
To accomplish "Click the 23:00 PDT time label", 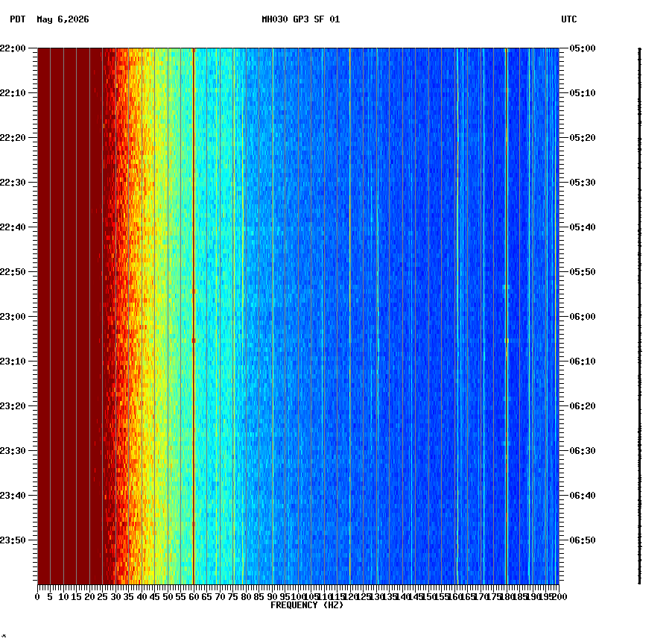I will click(13, 317).
